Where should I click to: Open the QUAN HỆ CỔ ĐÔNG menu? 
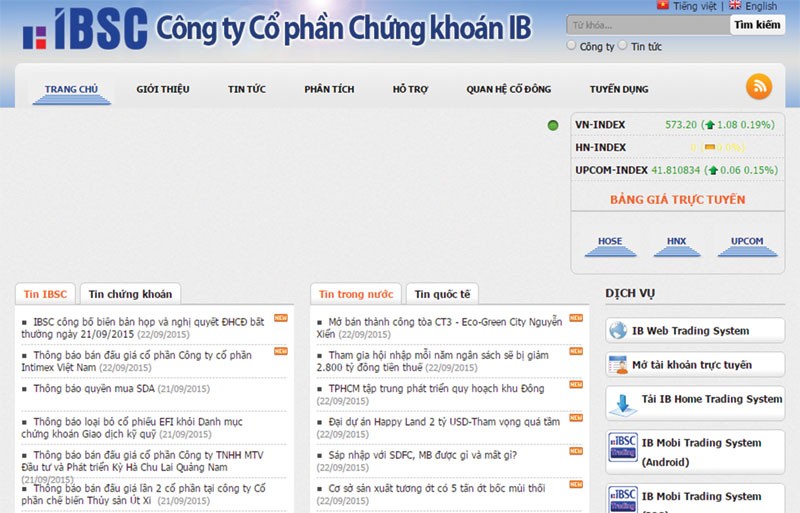509,89
